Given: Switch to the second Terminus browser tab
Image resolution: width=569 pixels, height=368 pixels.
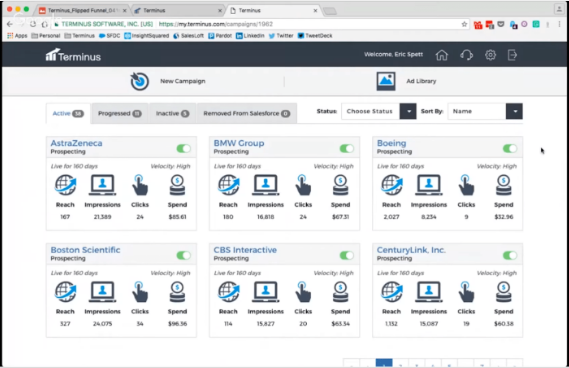Looking at the screenshot, I should [178, 11].
